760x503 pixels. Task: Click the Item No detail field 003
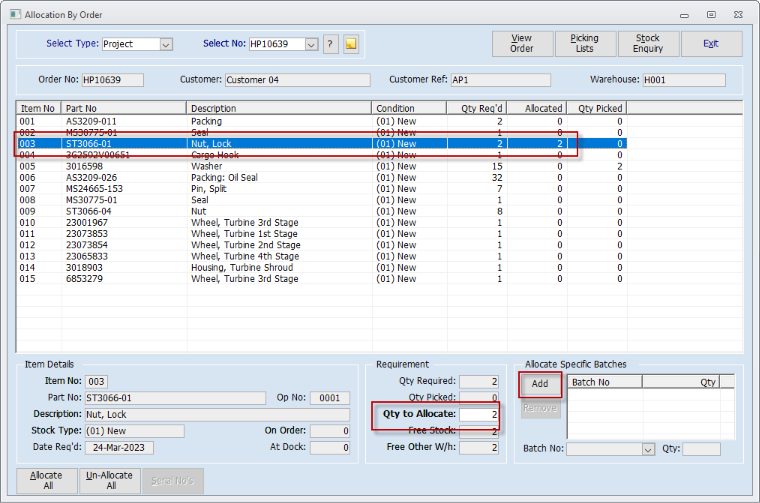[x=96, y=381]
